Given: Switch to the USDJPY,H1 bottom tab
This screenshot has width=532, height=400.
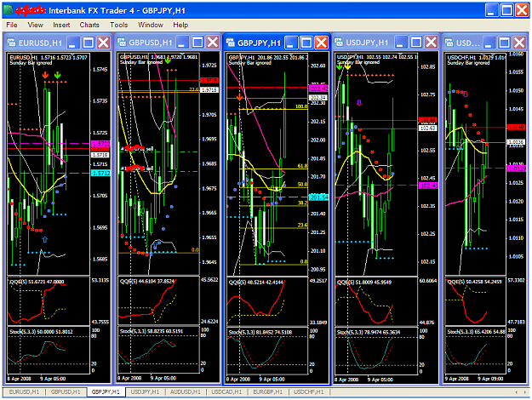Looking at the screenshot, I should pyautogui.click(x=146, y=391).
